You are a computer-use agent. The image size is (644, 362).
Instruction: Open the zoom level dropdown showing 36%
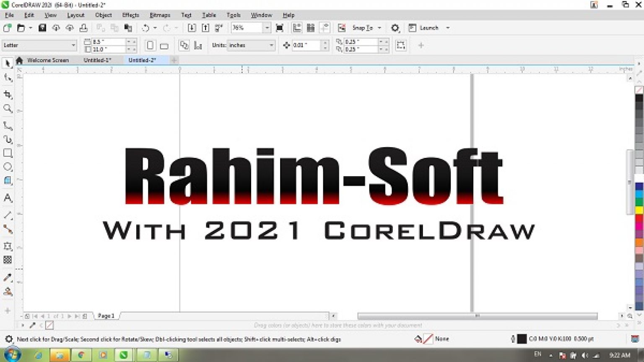point(250,28)
